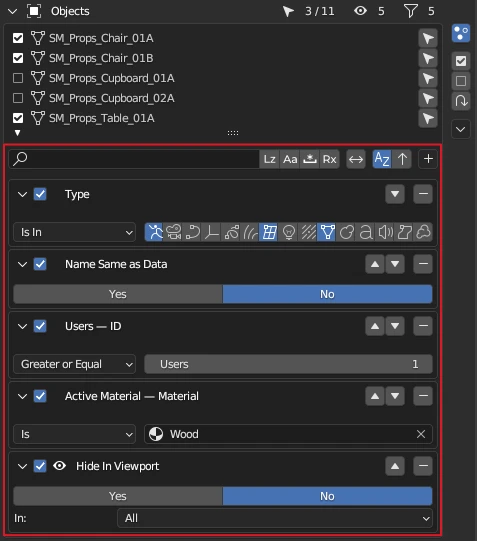Toggle the Armature object type filter icon

(154, 232)
